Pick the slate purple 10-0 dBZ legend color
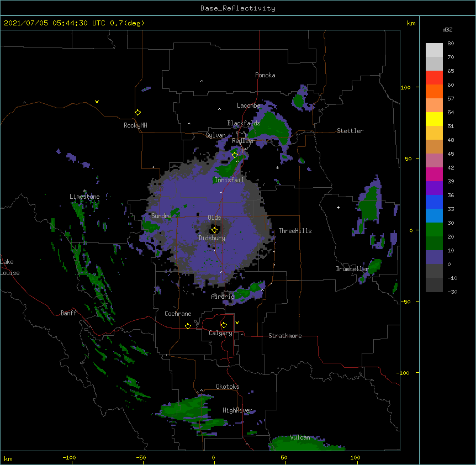 pyautogui.click(x=434, y=257)
